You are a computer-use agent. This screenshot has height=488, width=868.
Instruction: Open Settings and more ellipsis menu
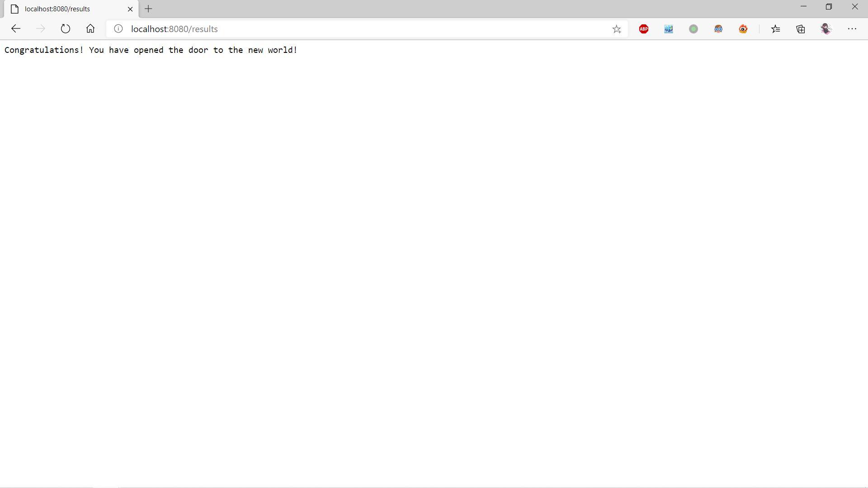click(852, 29)
